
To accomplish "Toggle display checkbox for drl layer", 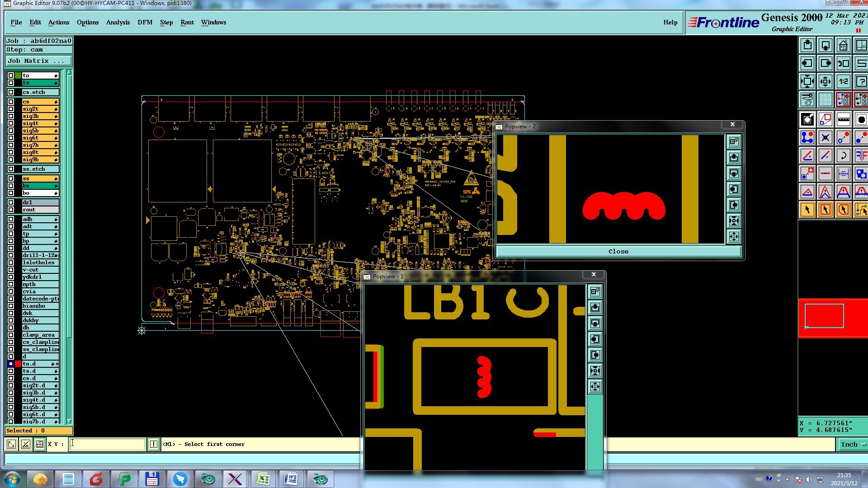I will [x=11, y=202].
